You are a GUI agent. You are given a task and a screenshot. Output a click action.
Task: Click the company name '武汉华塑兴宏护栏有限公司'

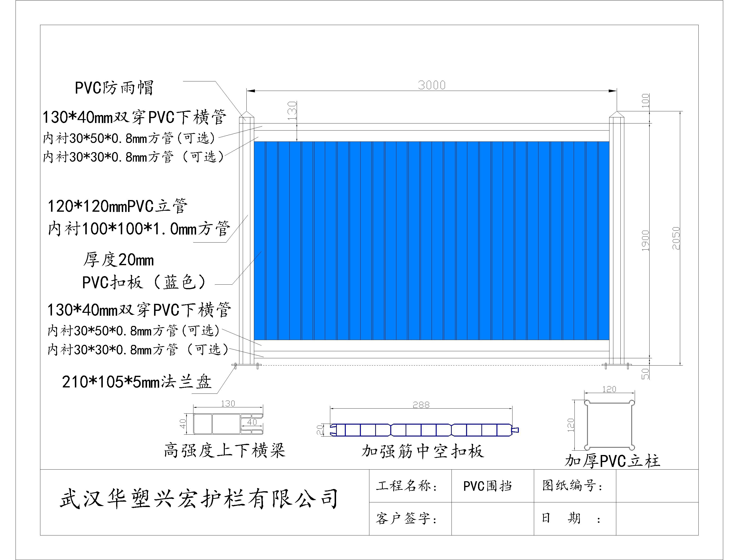(x=199, y=499)
